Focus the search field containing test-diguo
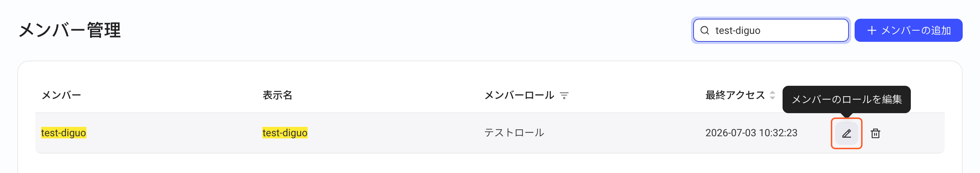Image resolution: width=980 pixels, height=173 pixels. pos(771,30)
